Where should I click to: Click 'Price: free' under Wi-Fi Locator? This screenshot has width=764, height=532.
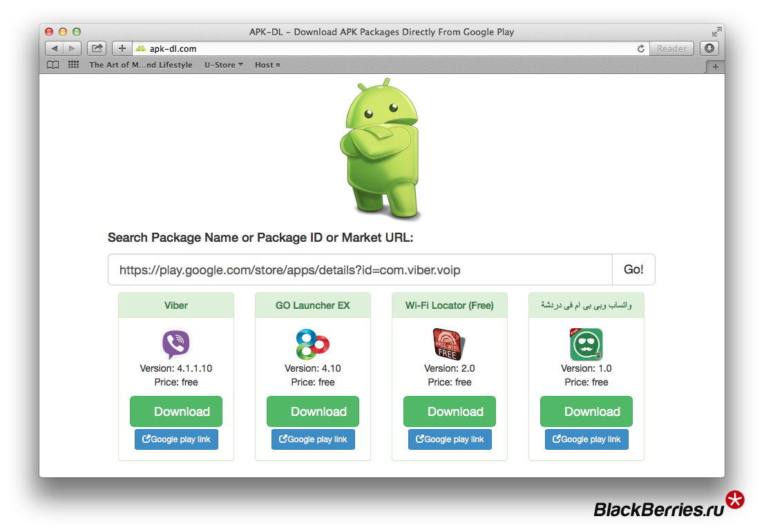click(x=449, y=383)
